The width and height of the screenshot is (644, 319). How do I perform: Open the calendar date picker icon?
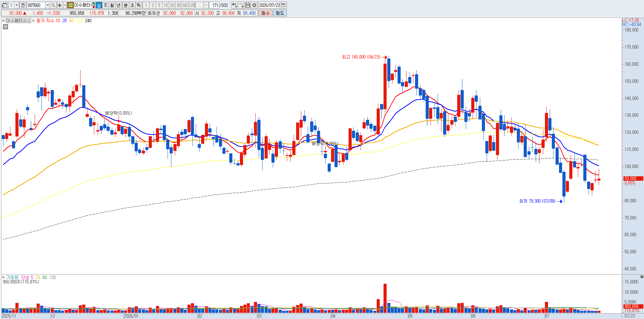pyautogui.click(x=283, y=5)
